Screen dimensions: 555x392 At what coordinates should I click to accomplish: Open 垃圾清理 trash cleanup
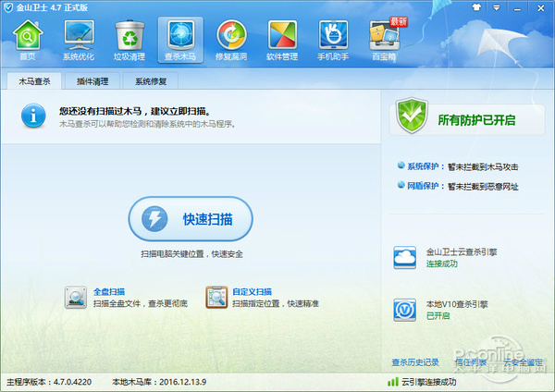coord(129,40)
